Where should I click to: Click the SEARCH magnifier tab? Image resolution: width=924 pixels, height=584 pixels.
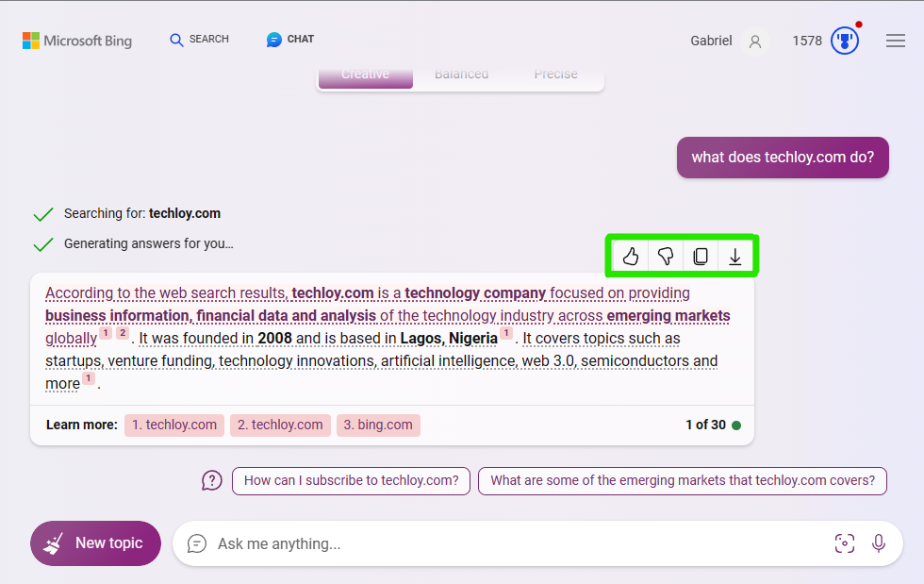(x=199, y=40)
